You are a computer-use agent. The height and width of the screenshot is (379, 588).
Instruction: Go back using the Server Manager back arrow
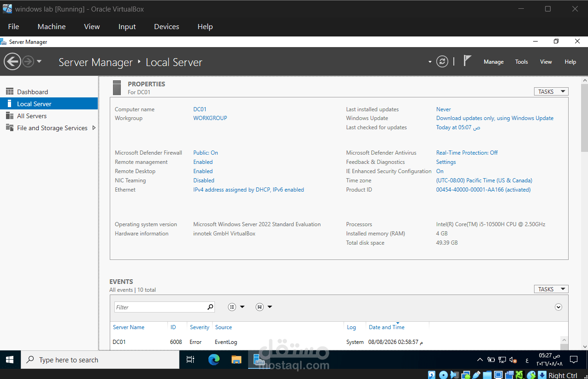[12, 61]
